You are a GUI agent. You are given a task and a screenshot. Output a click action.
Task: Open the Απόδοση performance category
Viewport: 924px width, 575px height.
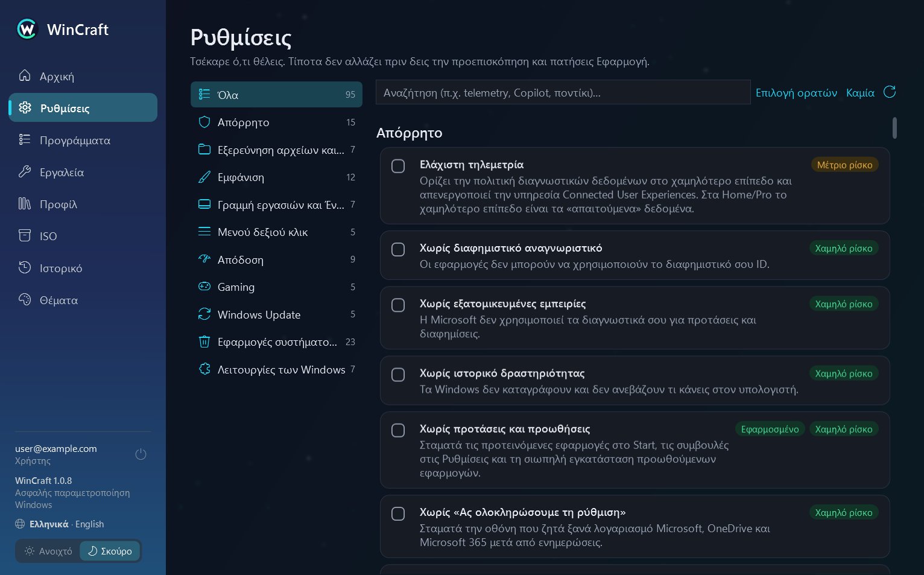[x=276, y=259]
